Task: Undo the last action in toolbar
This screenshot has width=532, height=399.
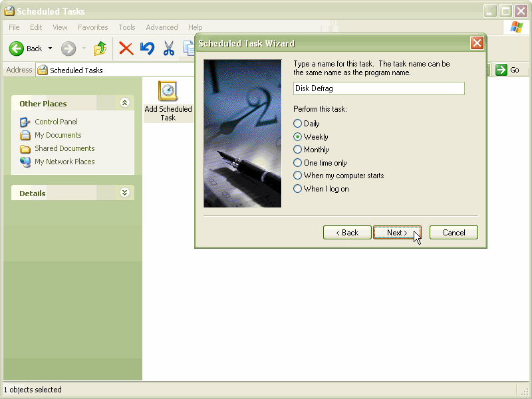Action: (x=147, y=49)
